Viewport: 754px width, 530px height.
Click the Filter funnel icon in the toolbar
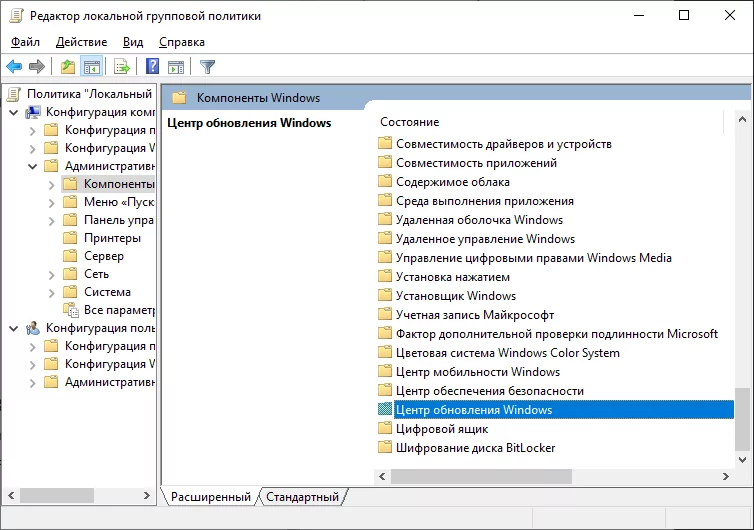click(207, 67)
